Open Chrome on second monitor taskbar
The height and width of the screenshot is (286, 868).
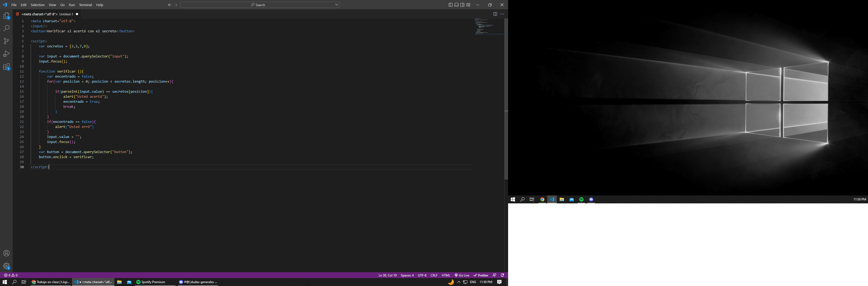[x=542, y=199]
